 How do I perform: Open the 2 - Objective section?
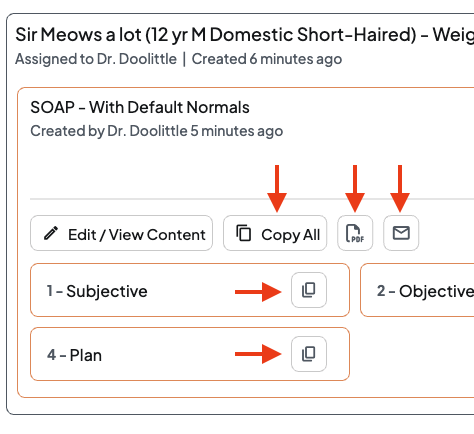pos(417,290)
